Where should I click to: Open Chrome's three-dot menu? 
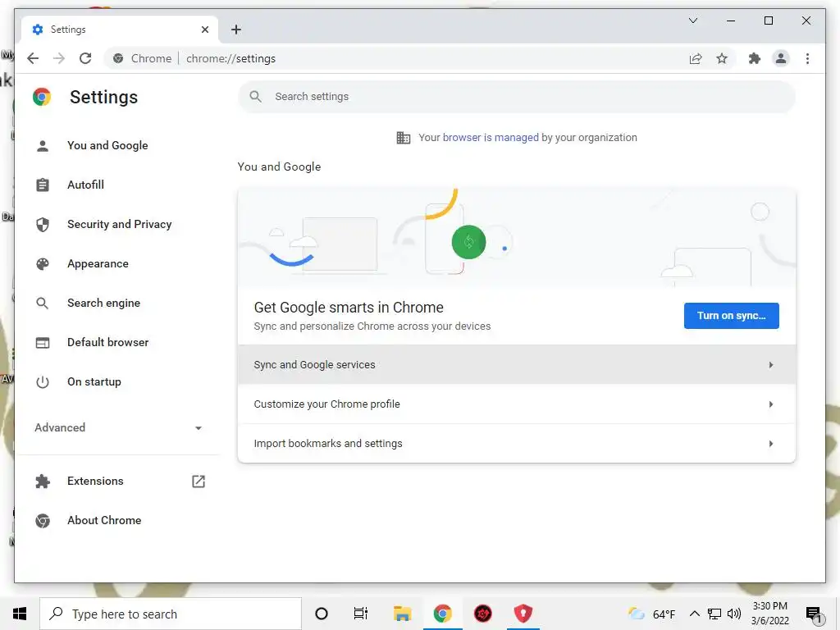[807, 58]
